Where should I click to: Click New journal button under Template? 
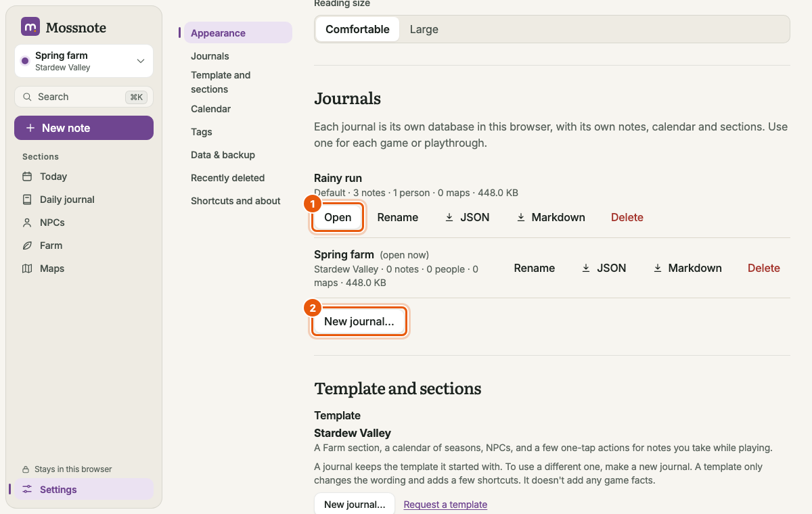click(355, 505)
